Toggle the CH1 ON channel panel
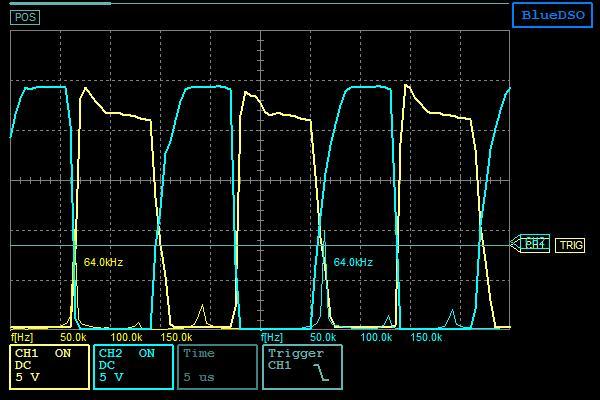600x400 pixels. click(x=49, y=367)
